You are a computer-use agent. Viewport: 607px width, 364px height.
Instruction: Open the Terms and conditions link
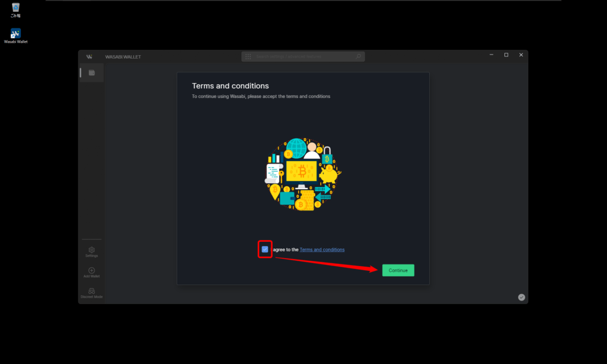[x=322, y=250]
